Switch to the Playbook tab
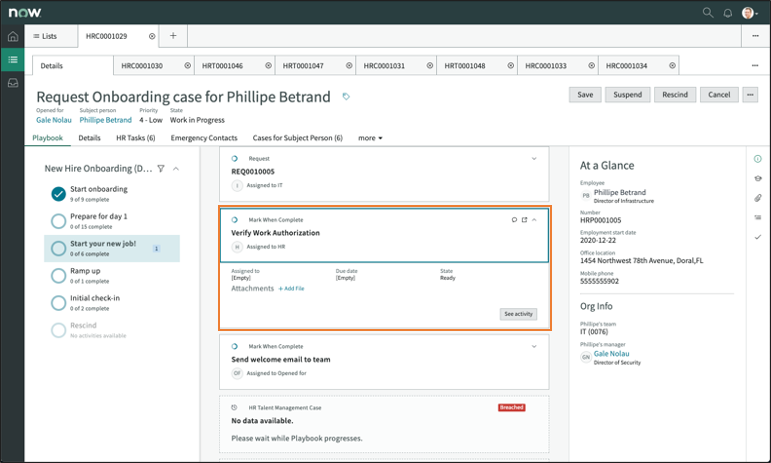 pyautogui.click(x=48, y=138)
